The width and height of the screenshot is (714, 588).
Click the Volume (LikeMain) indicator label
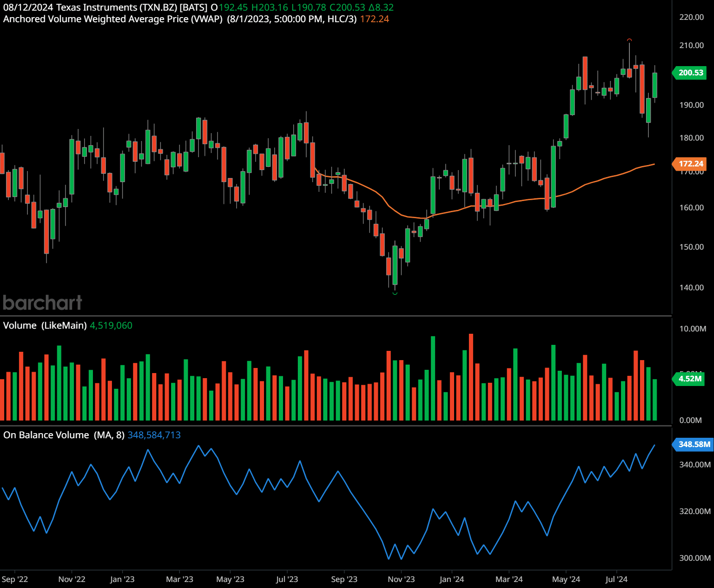(45, 325)
